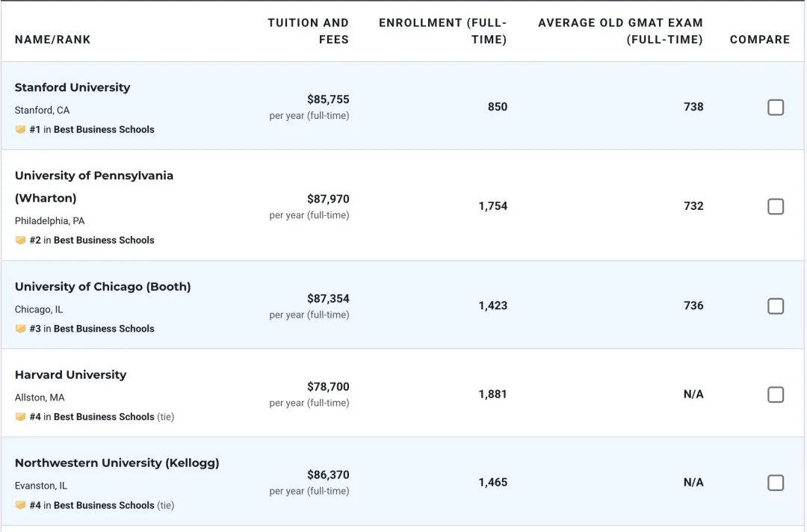The width and height of the screenshot is (807, 532).
Task: Tick the compare checkbox for Wharton
Action: click(776, 206)
